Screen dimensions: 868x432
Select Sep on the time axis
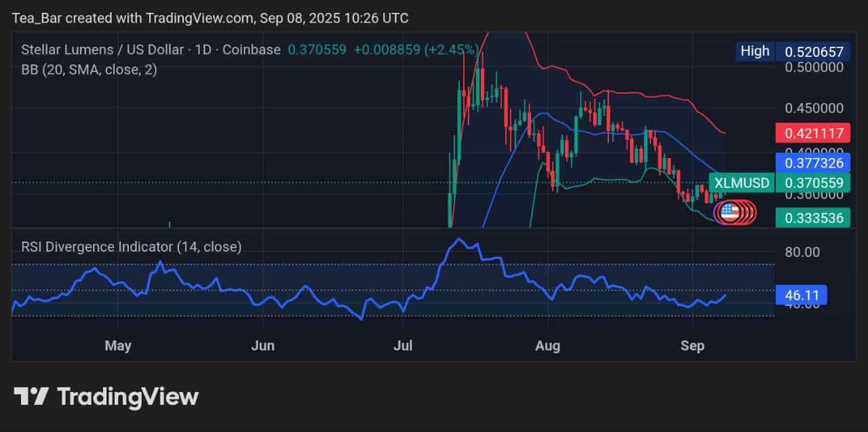(x=692, y=346)
